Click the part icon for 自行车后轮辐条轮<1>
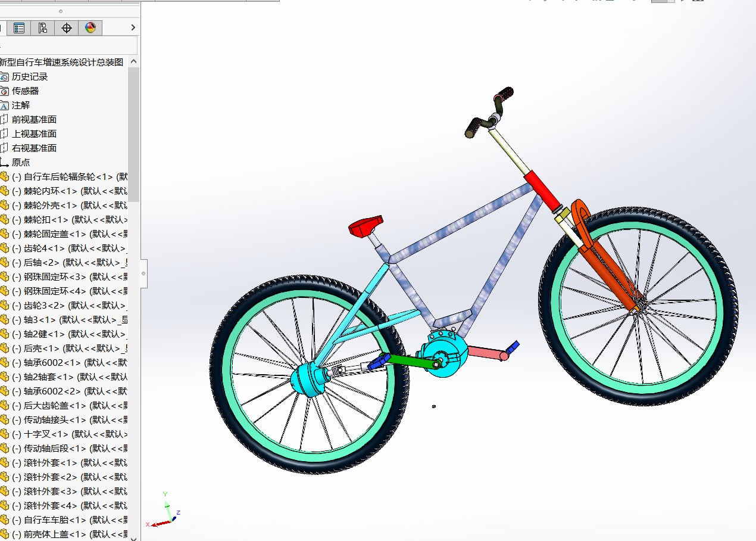 [x=4, y=177]
